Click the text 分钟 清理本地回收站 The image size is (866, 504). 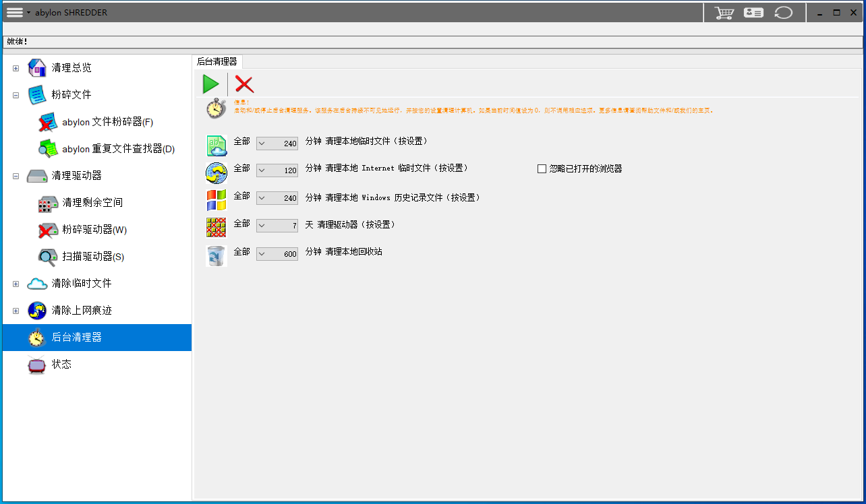(344, 251)
